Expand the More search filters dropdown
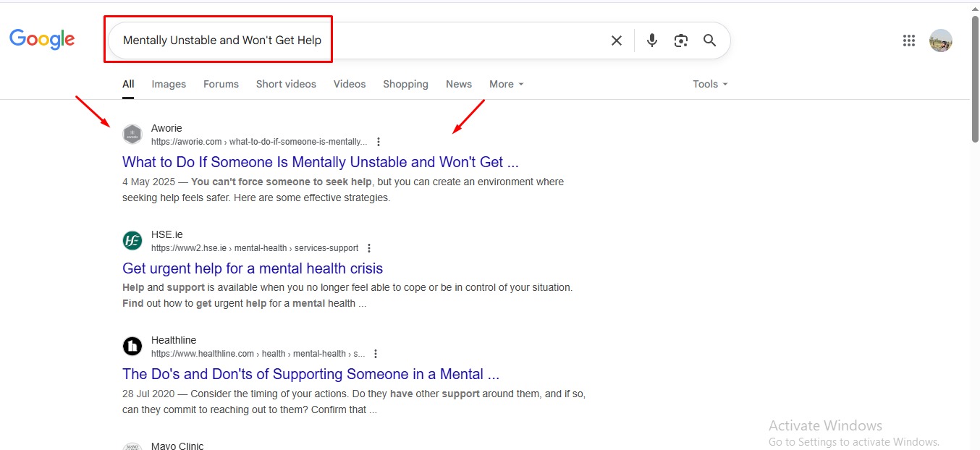The image size is (980, 450). pyautogui.click(x=506, y=84)
